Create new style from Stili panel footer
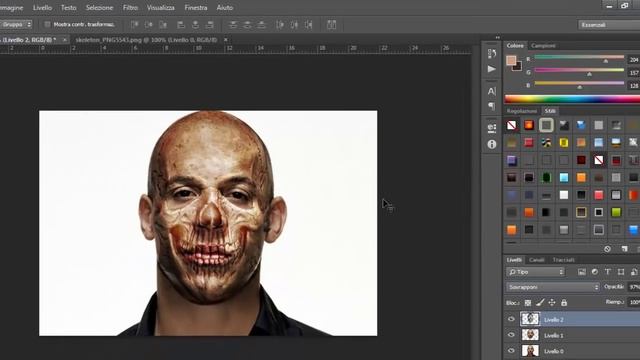 click(624, 249)
